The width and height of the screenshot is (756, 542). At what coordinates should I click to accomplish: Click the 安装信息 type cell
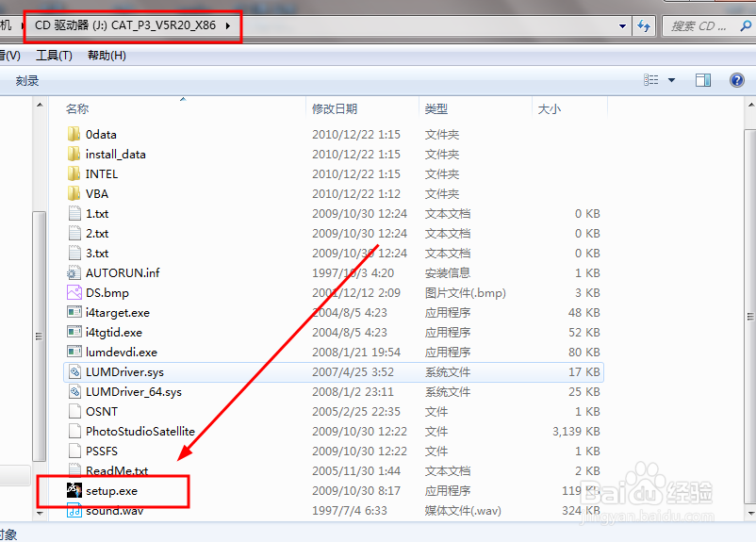(x=448, y=273)
